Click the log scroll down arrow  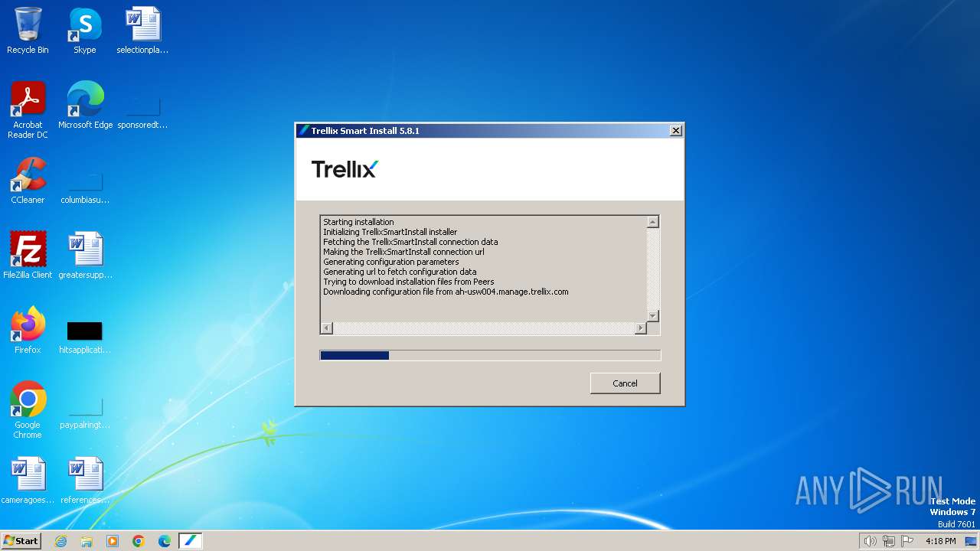[652, 315]
